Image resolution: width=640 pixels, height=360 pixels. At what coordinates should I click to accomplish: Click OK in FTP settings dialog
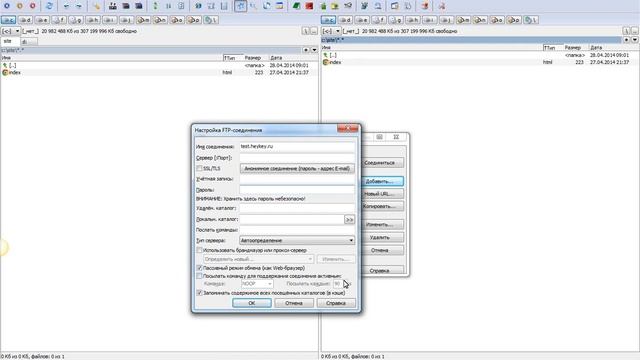click(251, 303)
